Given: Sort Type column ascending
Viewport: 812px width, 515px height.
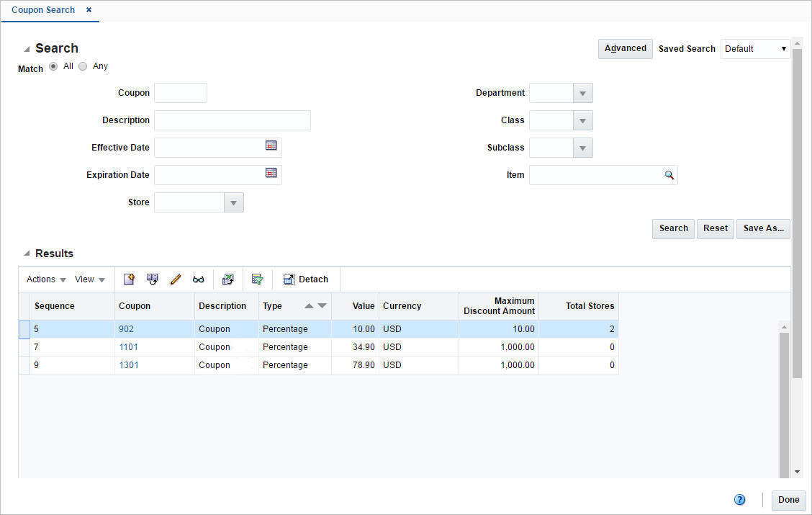Looking at the screenshot, I should tap(309, 305).
